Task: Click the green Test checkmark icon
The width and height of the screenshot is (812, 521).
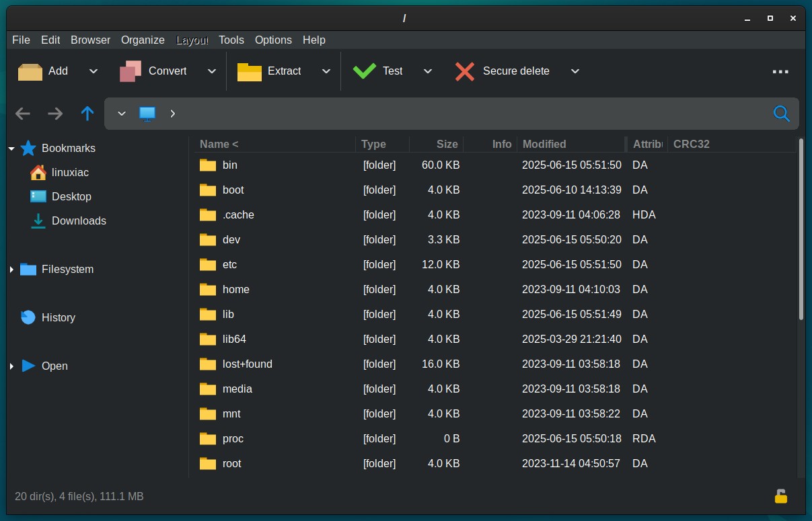Action: pyautogui.click(x=365, y=71)
